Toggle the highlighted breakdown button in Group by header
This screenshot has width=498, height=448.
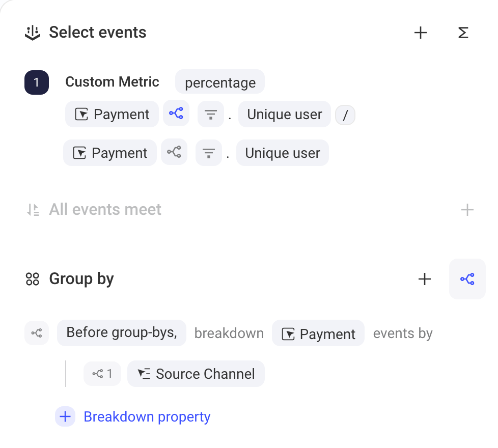click(x=467, y=279)
